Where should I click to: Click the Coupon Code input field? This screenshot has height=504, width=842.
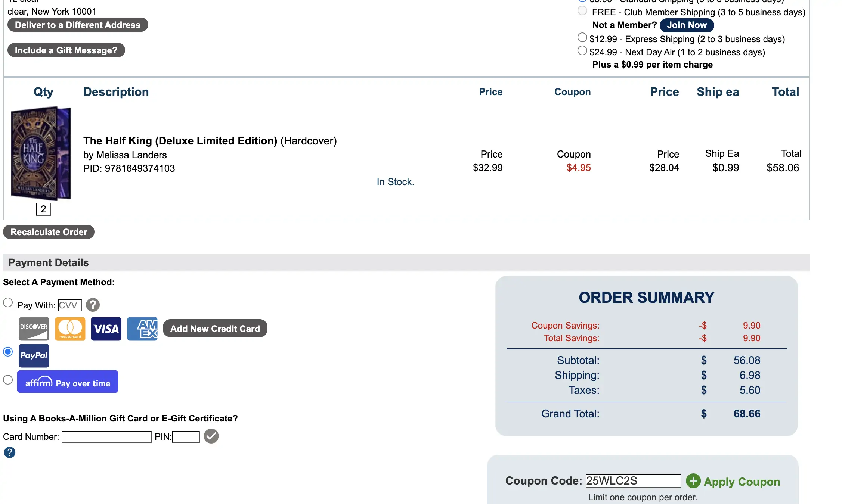633,481
